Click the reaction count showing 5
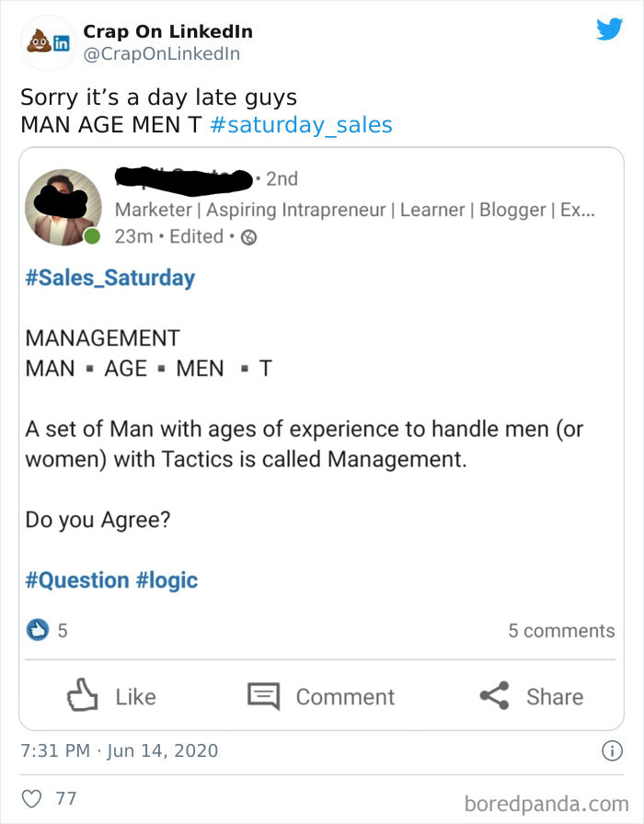The width and height of the screenshot is (644, 824). (x=59, y=630)
